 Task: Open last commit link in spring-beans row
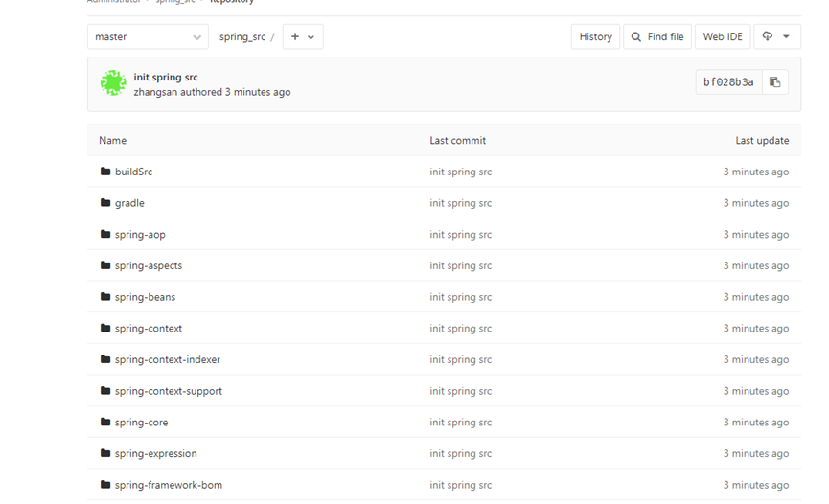click(460, 297)
